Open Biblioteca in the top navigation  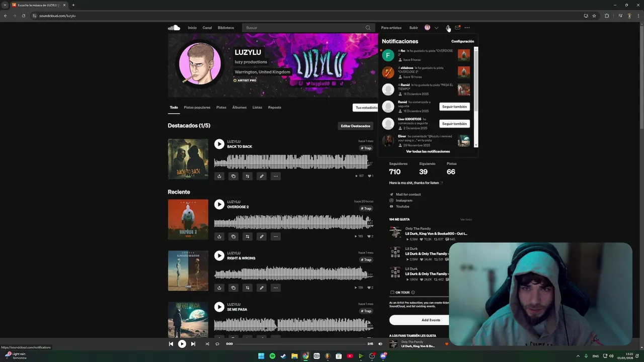click(x=226, y=28)
